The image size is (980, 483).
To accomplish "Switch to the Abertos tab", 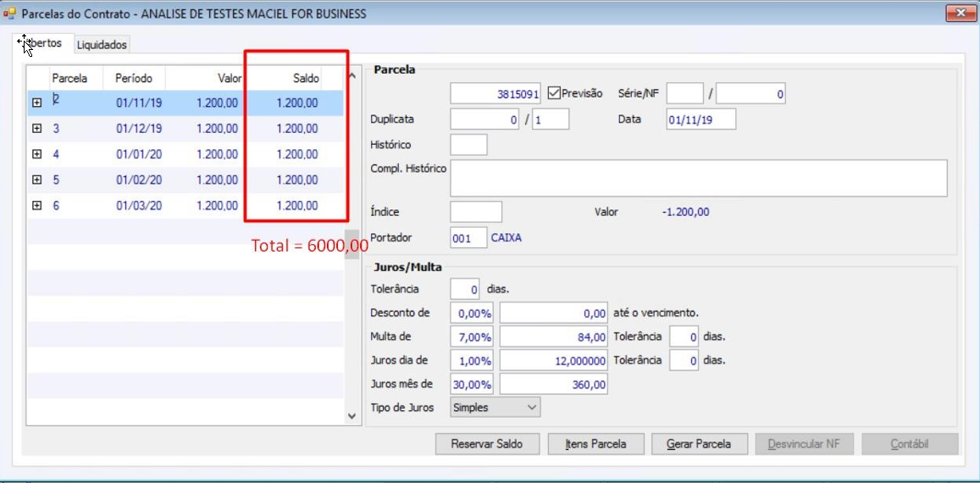I will point(44,43).
